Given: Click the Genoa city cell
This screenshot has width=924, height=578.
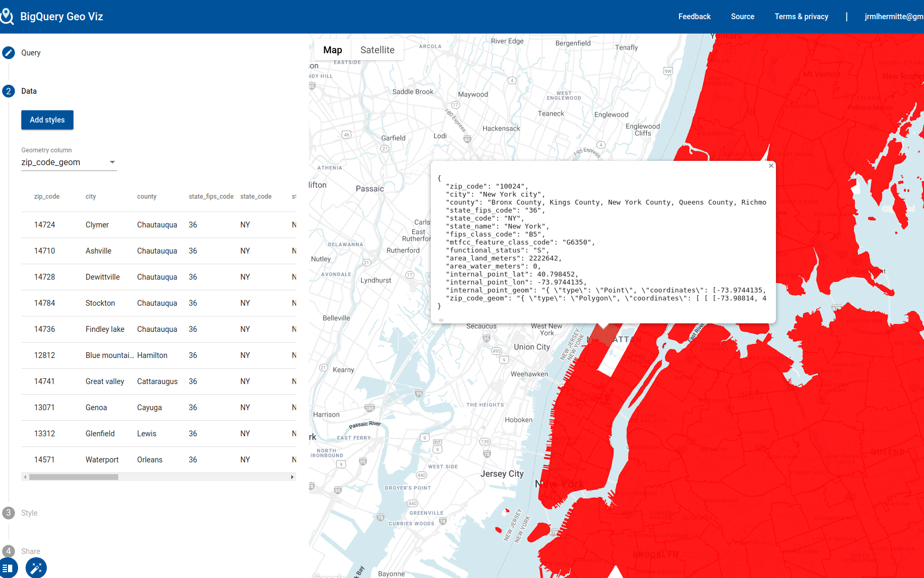Looking at the screenshot, I should (x=96, y=408).
